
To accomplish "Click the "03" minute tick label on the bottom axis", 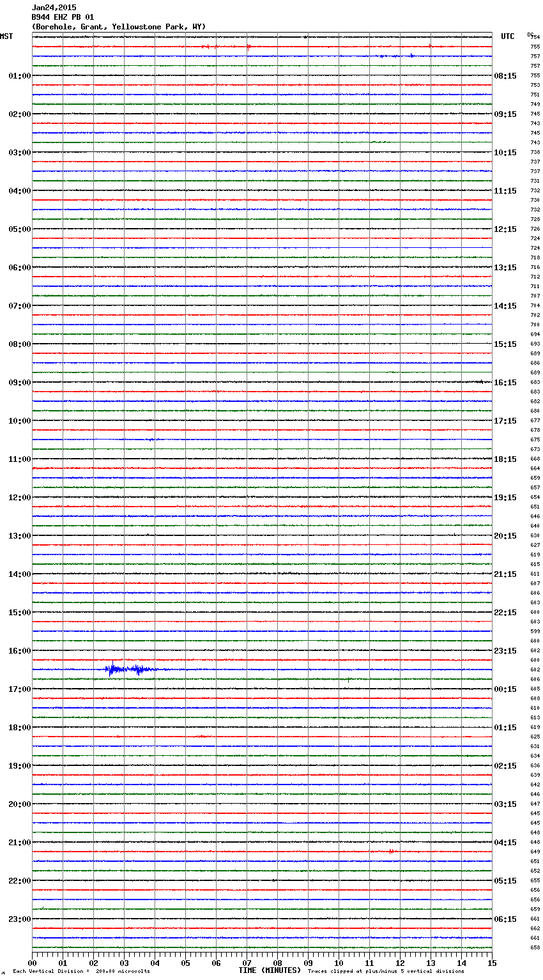I will (124, 963).
